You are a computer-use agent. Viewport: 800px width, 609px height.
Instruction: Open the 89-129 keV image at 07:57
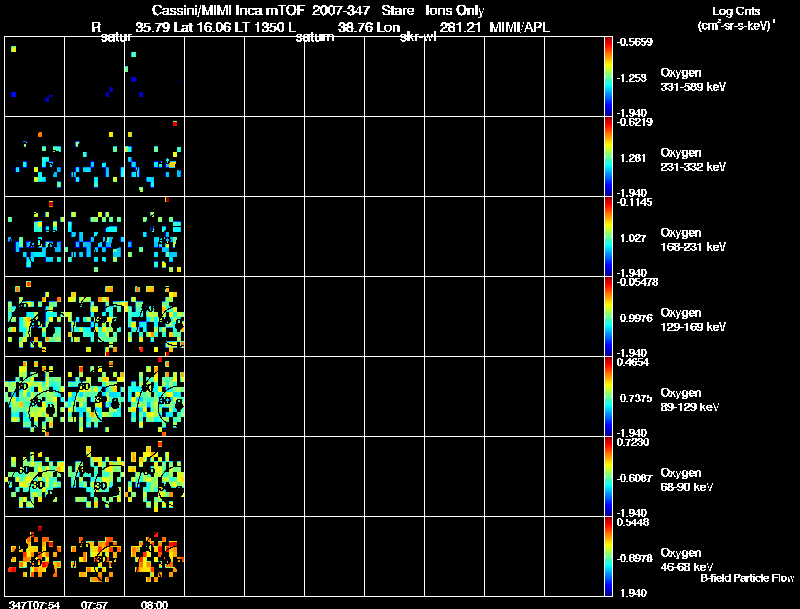click(95, 396)
